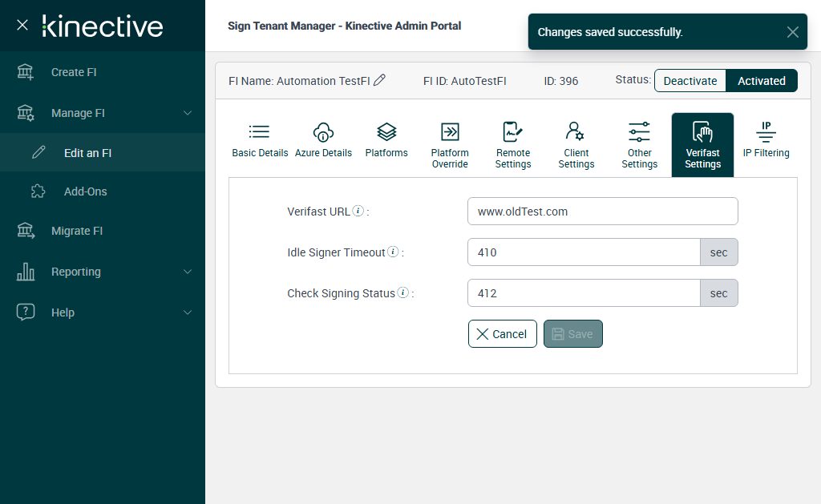Expand the Help menu chevron

pyautogui.click(x=188, y=312)
